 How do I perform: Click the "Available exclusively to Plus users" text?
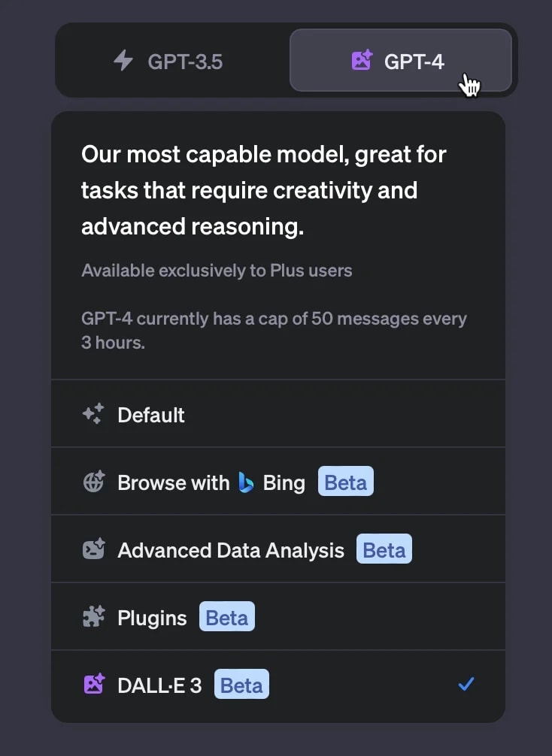coord(217,271)
